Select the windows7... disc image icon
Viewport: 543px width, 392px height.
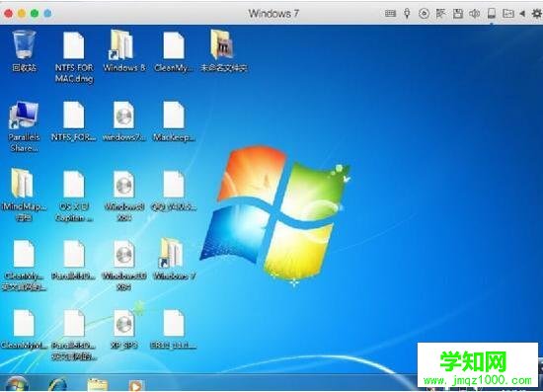click(x=124, y=120)
